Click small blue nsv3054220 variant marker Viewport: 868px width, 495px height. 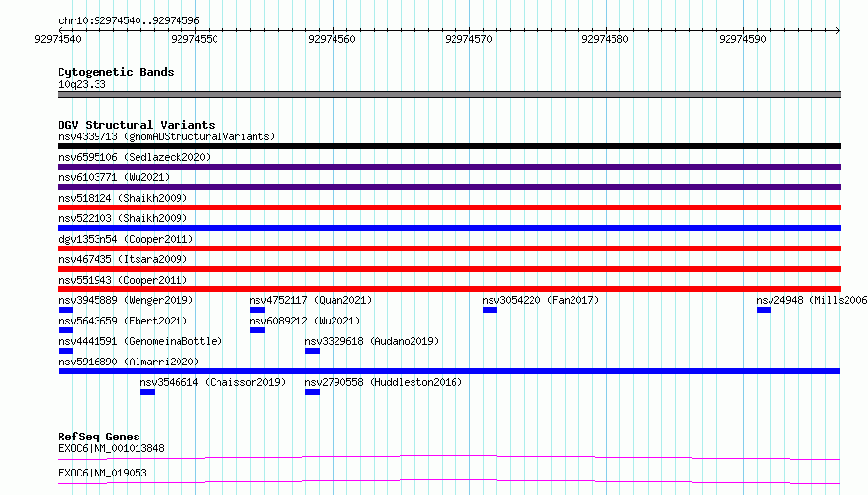pyautogui.click(x=490, y=310)
